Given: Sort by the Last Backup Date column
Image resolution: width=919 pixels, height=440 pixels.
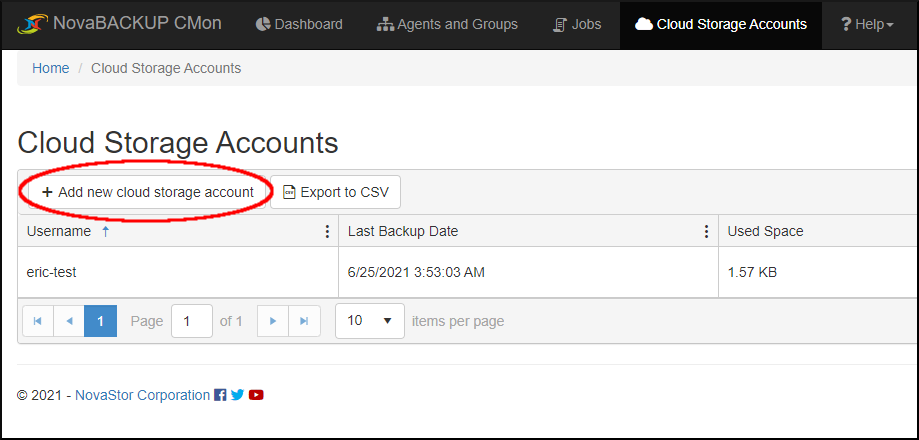Looking at the screenshot, I should click(403, 231).
